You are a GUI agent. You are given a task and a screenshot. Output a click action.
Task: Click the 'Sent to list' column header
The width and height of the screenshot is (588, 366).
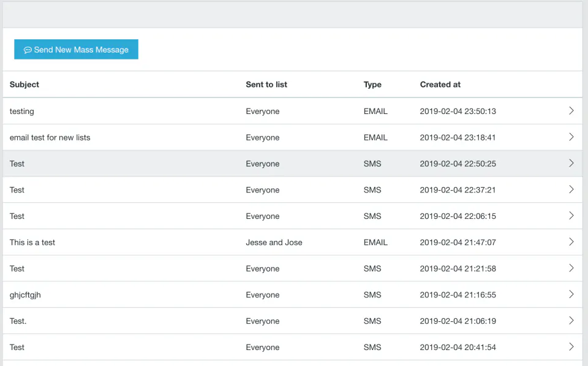coord(266,84)
